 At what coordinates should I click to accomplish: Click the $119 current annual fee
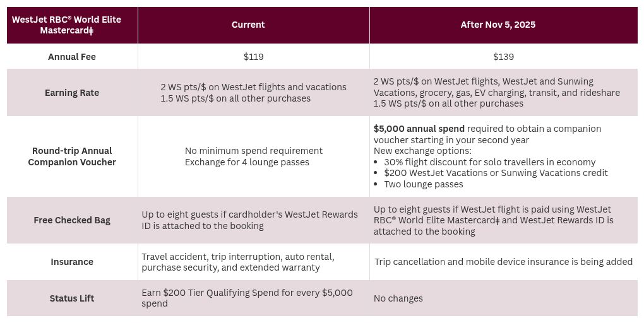pos(253,57)
